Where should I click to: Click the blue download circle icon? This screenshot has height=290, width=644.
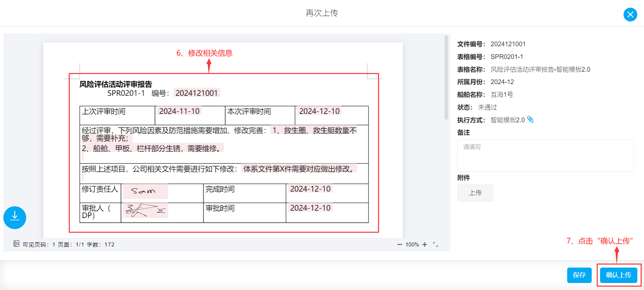[x=15, y=218]
